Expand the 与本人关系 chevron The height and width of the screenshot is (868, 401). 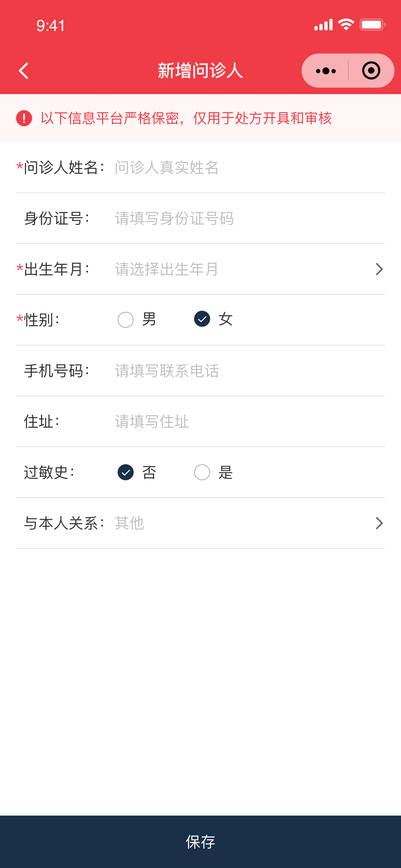click(379, 523)
